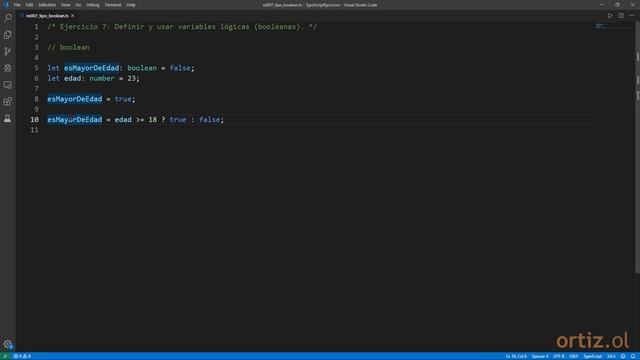The height and width of the screenshot is (360, 640).
Task: Click 'esMayorDeEdad' in the line 5 declaration
Action: 91,68
